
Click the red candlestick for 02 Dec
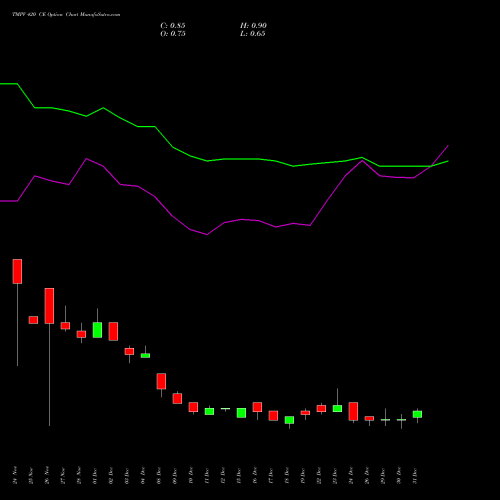click(113, 331)
